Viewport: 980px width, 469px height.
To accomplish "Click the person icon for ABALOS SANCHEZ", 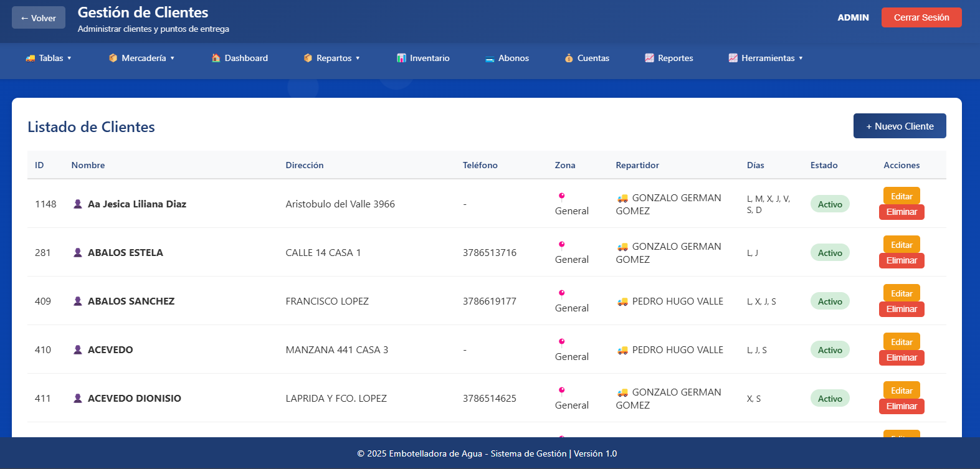I will click(78, 301).
